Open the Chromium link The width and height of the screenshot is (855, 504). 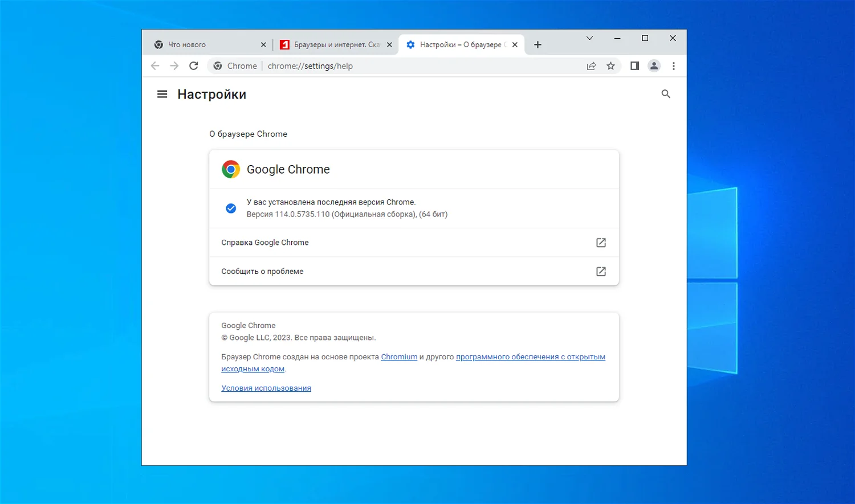pos(398,357)
